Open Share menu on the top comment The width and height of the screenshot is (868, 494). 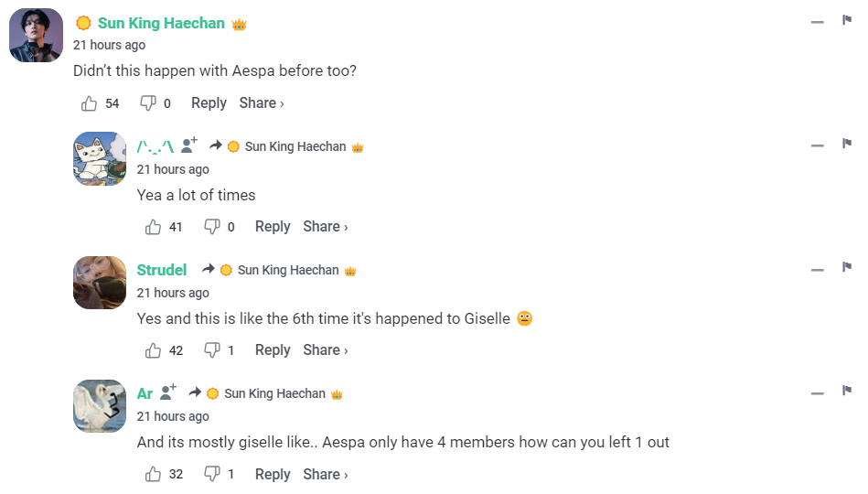click(262, 103)
